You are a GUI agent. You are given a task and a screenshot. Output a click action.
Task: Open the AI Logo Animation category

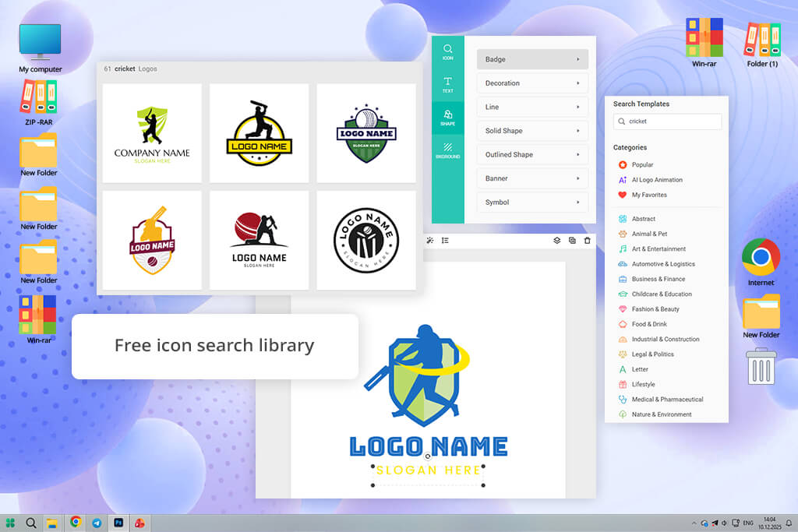(x=651, y=180)
